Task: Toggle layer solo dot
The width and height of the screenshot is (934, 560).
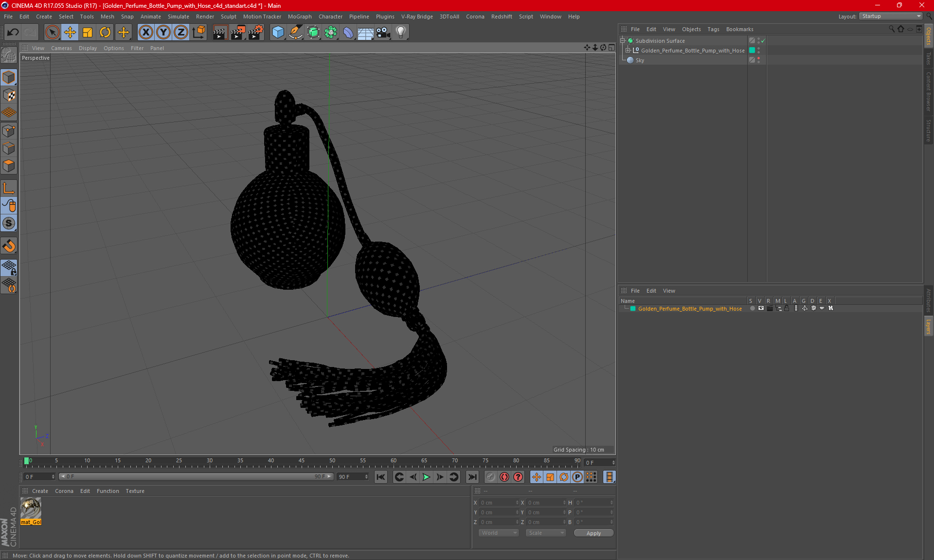Action: coord(752,308)
